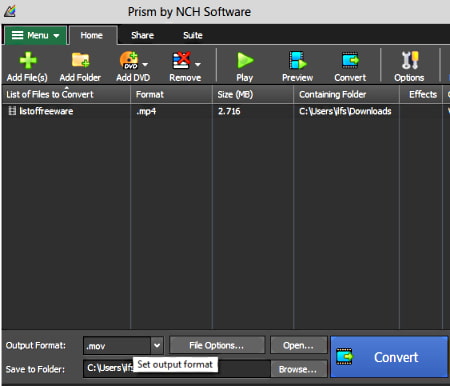Select the listoffreeware file row

click(225, 111)
